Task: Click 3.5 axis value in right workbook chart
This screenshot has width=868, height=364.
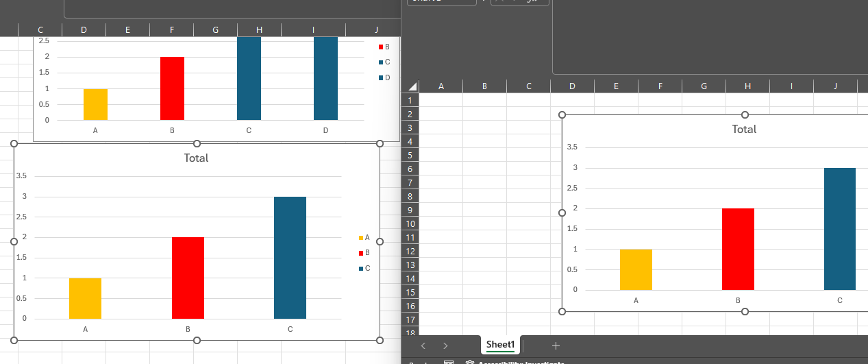Action: [571, 147]
